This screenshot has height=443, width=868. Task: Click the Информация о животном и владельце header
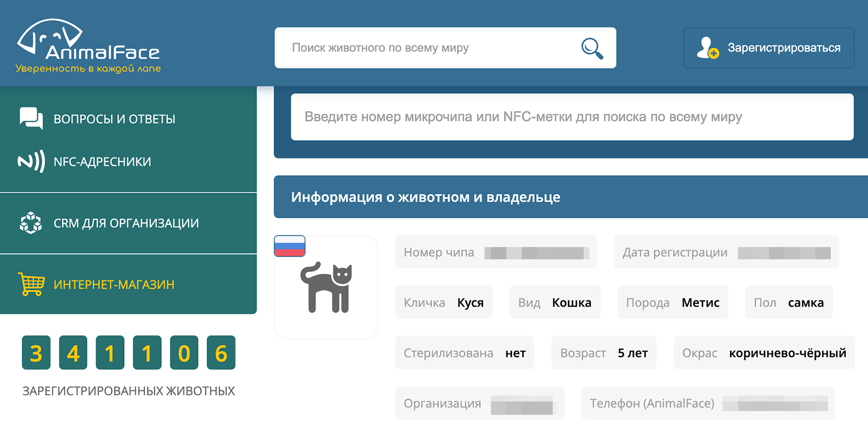point(571,197)
